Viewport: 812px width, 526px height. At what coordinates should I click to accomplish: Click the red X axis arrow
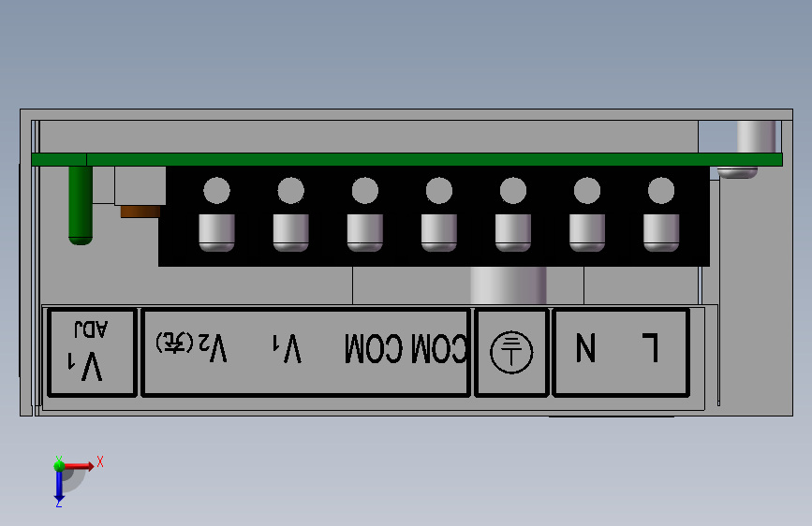click(78, 466)
